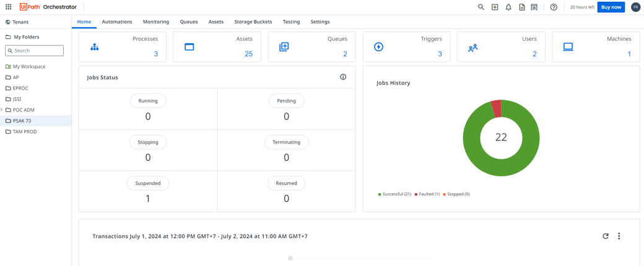Click the donut center total 22
The height and width of the screenshot is (266, 644).
click(501, 137)
